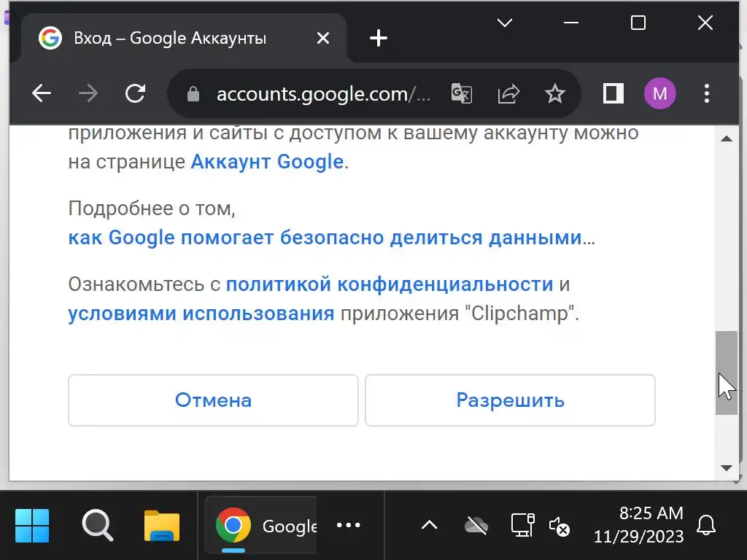747x560 pixels.
Task: Reload the current page
Action: tap(135, 93)
